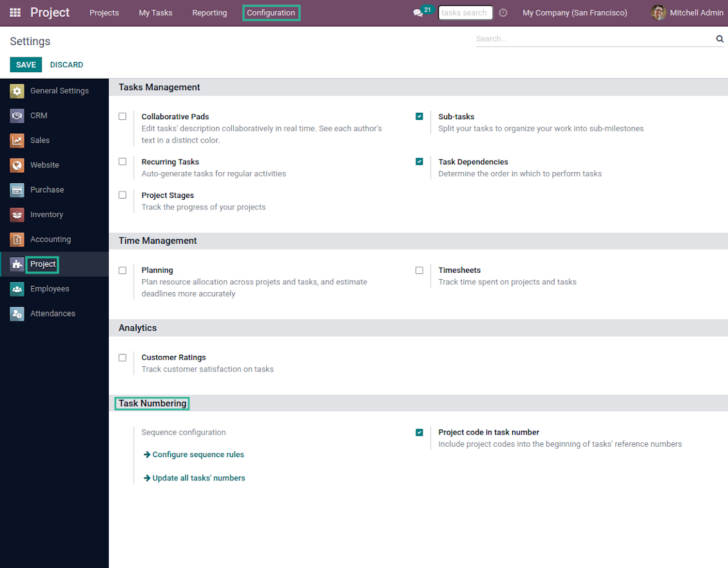Viewport: 728px width, 568px height.
Task: Switch to the Employees settings tab
Action: tap(54, 289)
